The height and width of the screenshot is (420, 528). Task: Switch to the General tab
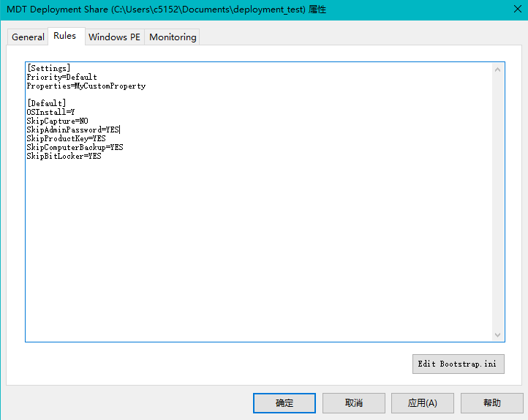click(x=28, y=37)
